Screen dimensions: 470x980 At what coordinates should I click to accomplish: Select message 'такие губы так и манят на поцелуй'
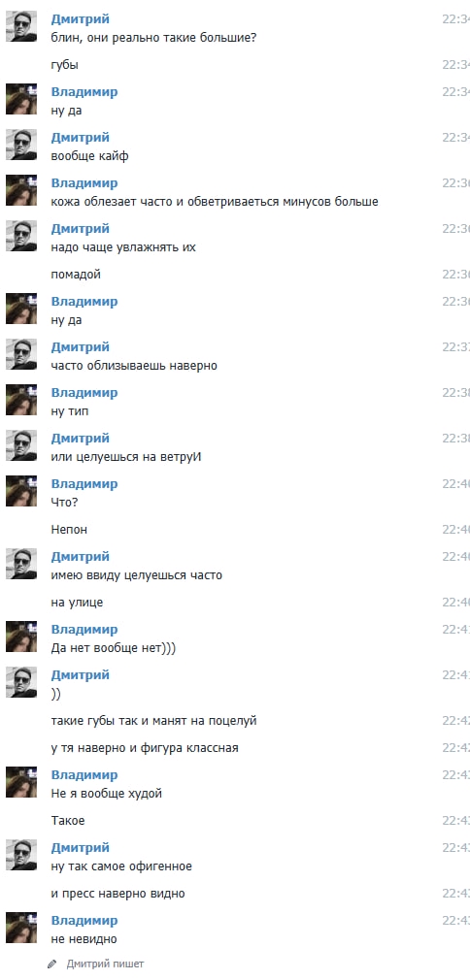tap(154, 721)
